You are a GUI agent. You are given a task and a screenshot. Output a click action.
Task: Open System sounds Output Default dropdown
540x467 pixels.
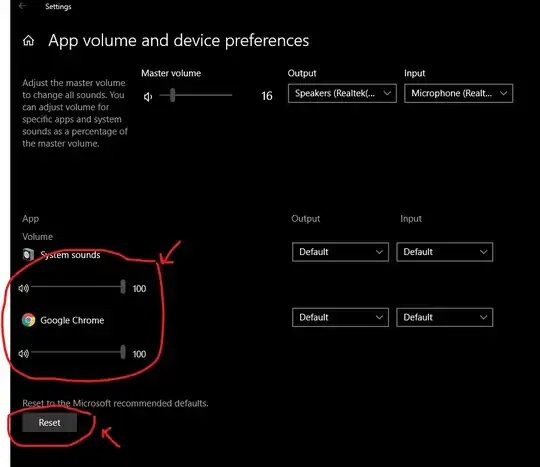click(x=340, y=252)
